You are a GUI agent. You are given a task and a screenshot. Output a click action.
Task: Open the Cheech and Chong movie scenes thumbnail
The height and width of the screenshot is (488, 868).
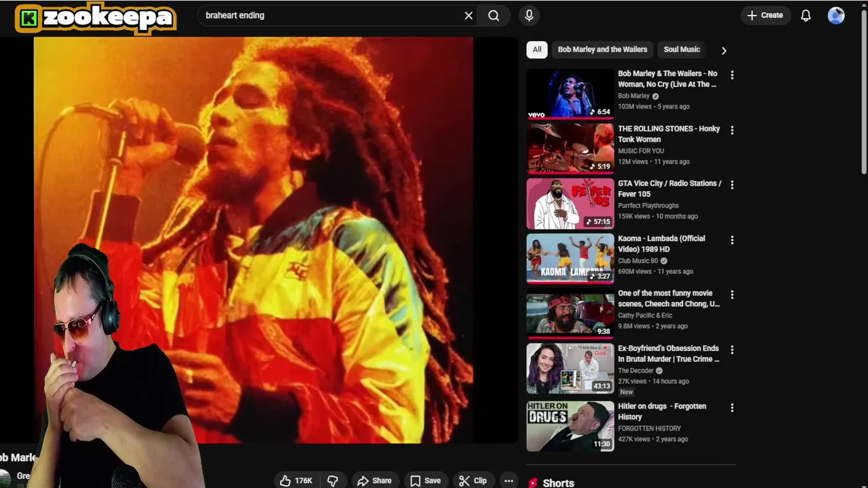point(570,313)
